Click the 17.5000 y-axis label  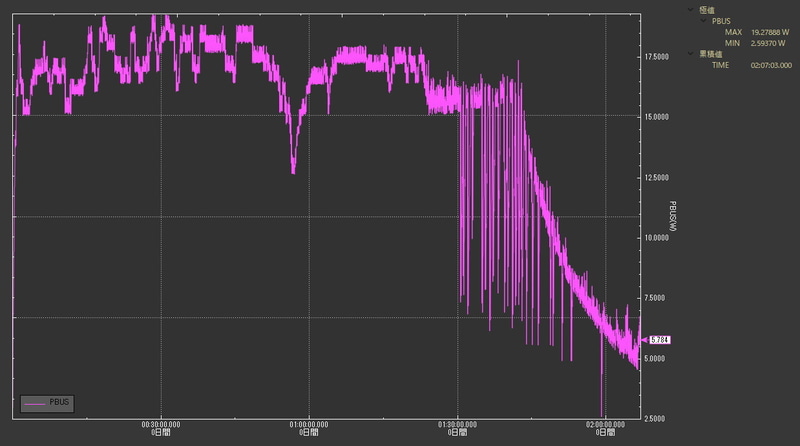point(656,57)
